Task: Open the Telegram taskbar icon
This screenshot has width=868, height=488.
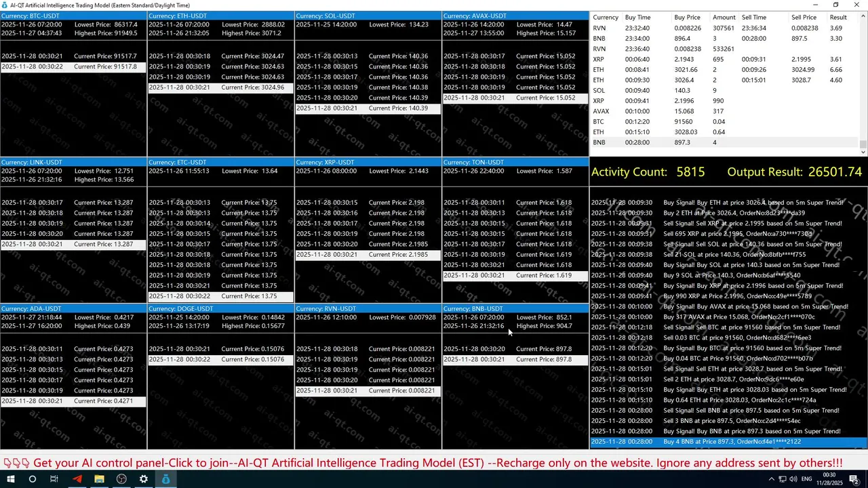Action: click(x=77, y=479)
